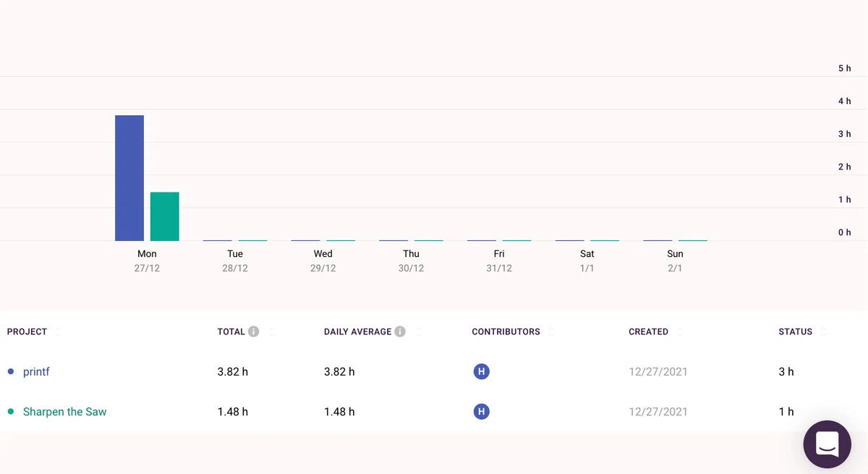Sort using arrows beside STATUS
Screen dimensions: 868x474
[823, 331]
